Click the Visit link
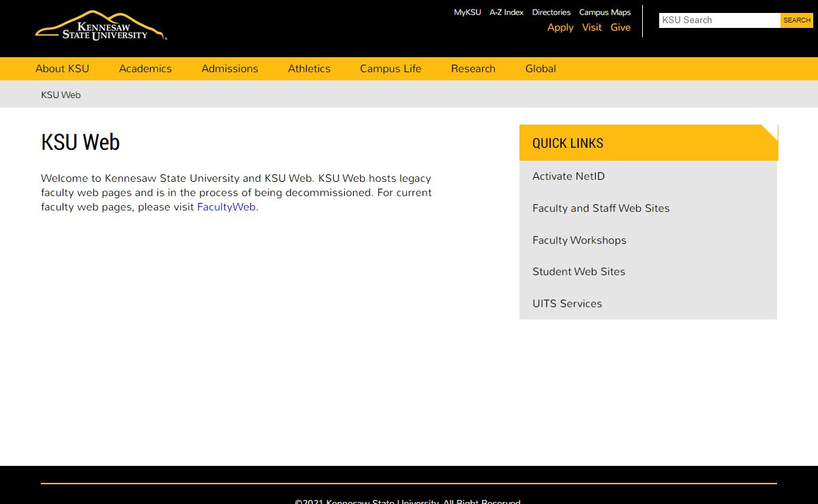Screen dimensions: 818x504 [592, 27]
